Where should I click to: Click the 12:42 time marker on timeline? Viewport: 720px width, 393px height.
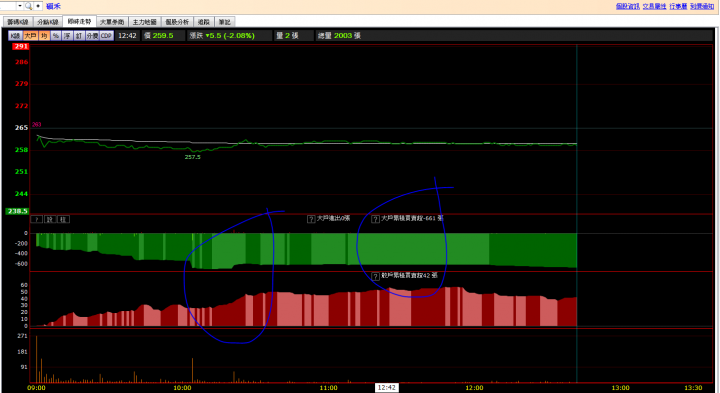387,387
